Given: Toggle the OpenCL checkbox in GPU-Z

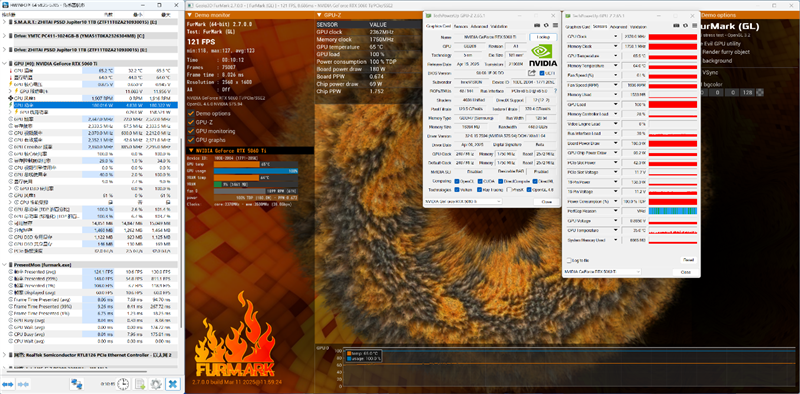Looking at the screenshot, I should pyautogui.click(x=457, y=181).
